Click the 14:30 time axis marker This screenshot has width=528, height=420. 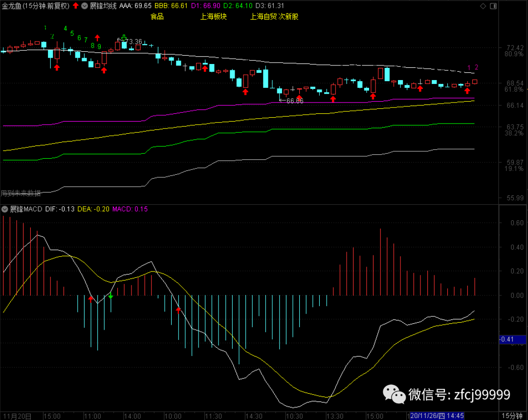click(x=254, y=416)
